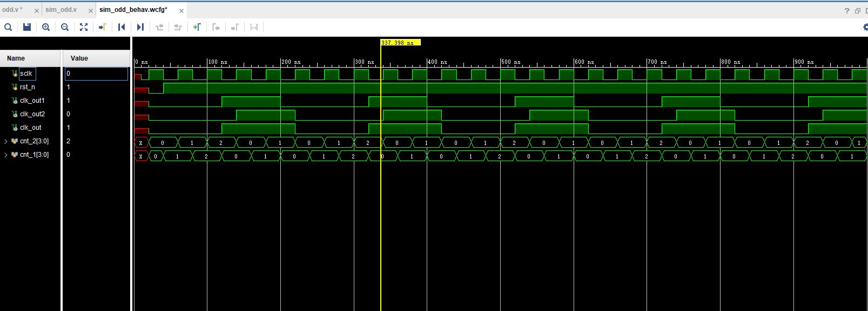Click the sclk value field showing 0
Image resolution: width=868 pixels, height=311 pixels.
[97, 74]
